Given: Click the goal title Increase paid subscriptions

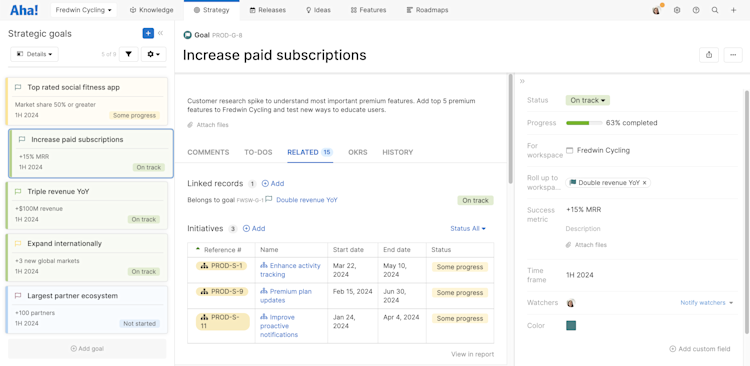Looking at the screenshot, I should point(275,55).
